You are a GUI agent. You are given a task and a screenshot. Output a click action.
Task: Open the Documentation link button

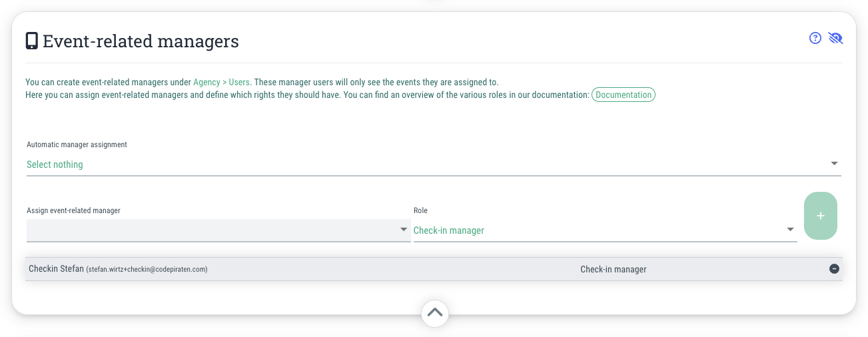tap(624, 95)
